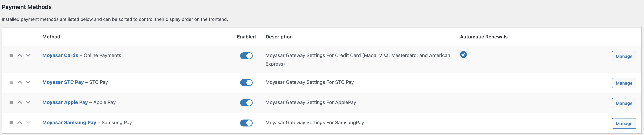Screen dimensions: 644x135
Task: Turn off Moyasar Samsung Pay toggle
Action: point(246,123)
